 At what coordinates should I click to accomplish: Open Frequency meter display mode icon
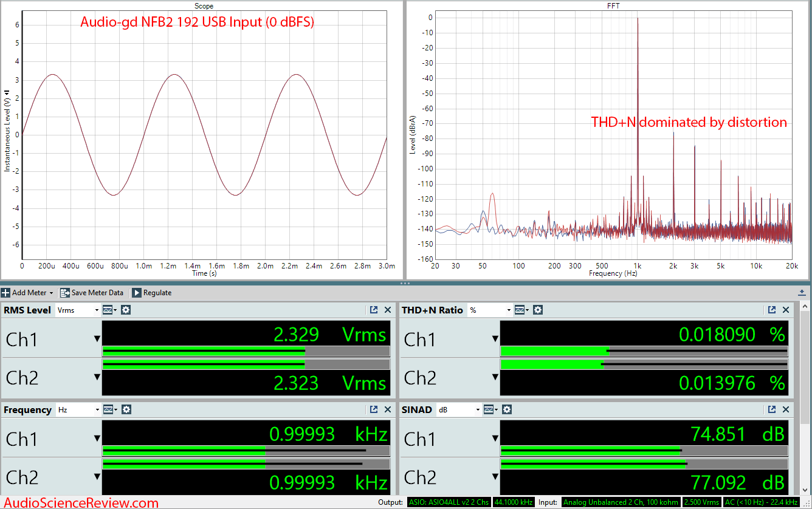(110, 409)
